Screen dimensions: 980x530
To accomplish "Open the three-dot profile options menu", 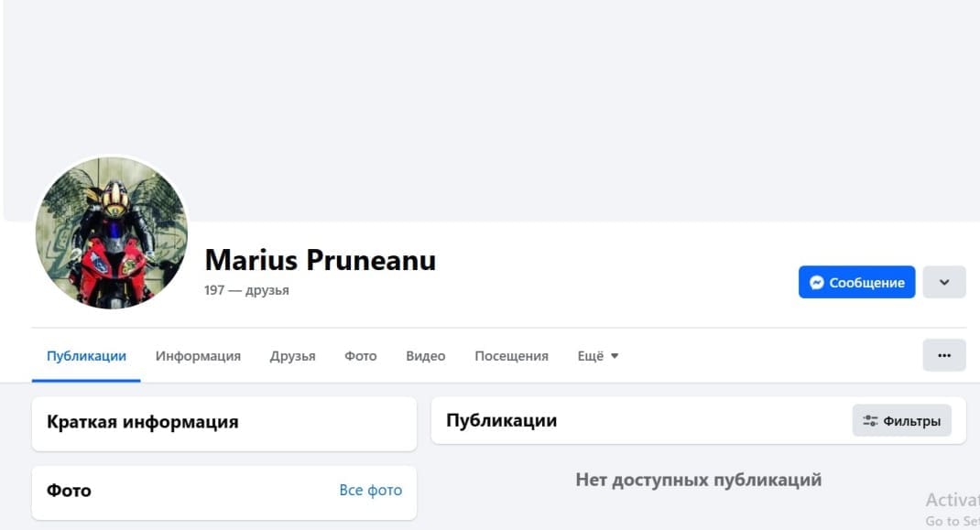I will pos(943,355).
